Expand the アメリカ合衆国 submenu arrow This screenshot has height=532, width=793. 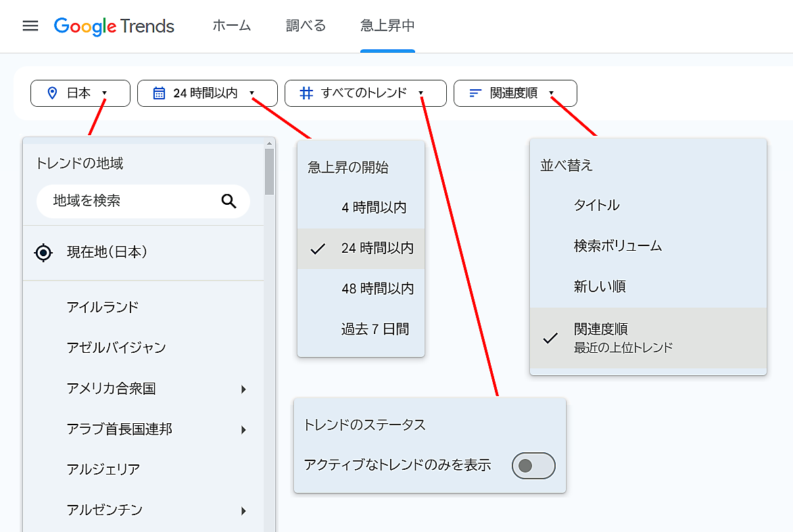pos(244,389)
